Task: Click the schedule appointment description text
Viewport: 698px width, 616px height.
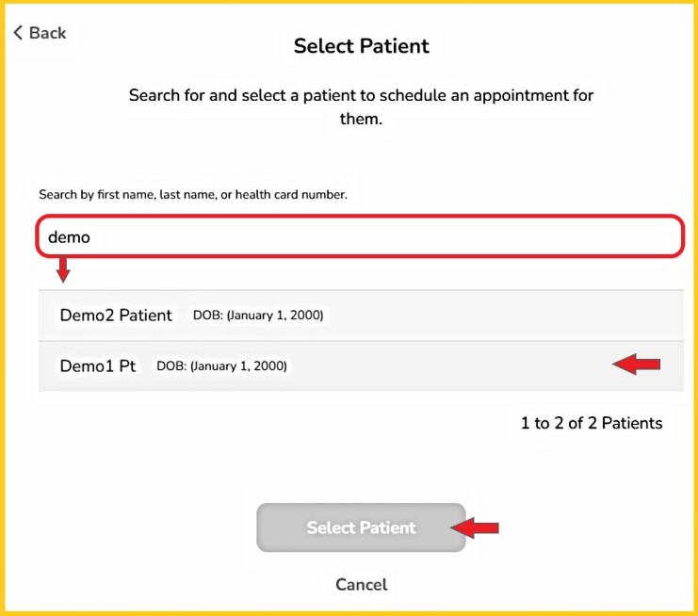Action: (x=361, y=107)
